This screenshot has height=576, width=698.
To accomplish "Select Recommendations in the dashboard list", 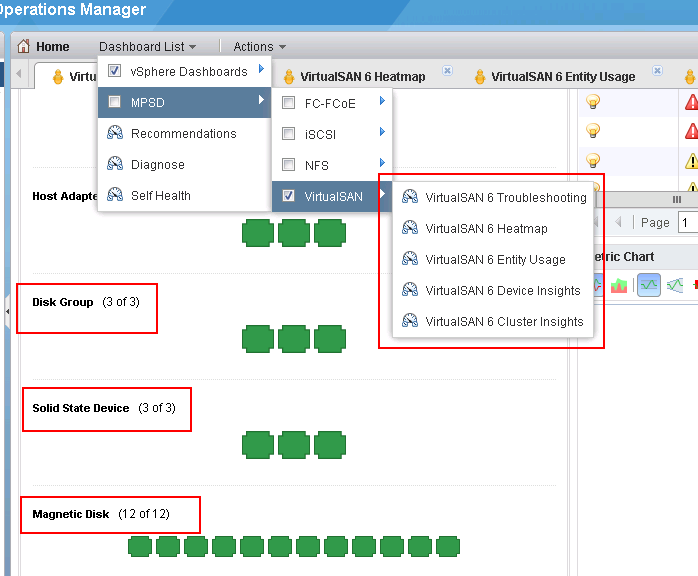I will [x=184, y=134].
